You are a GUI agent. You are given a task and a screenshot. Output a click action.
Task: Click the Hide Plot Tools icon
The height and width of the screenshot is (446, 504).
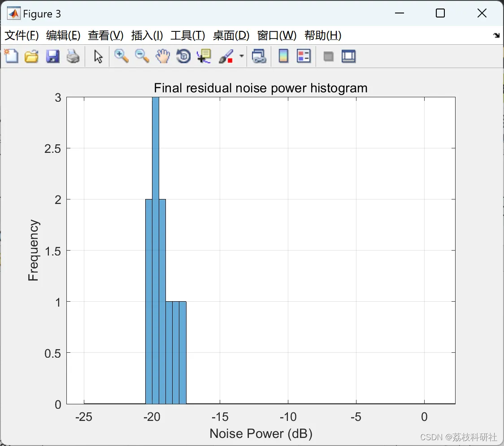pos(328,56)
